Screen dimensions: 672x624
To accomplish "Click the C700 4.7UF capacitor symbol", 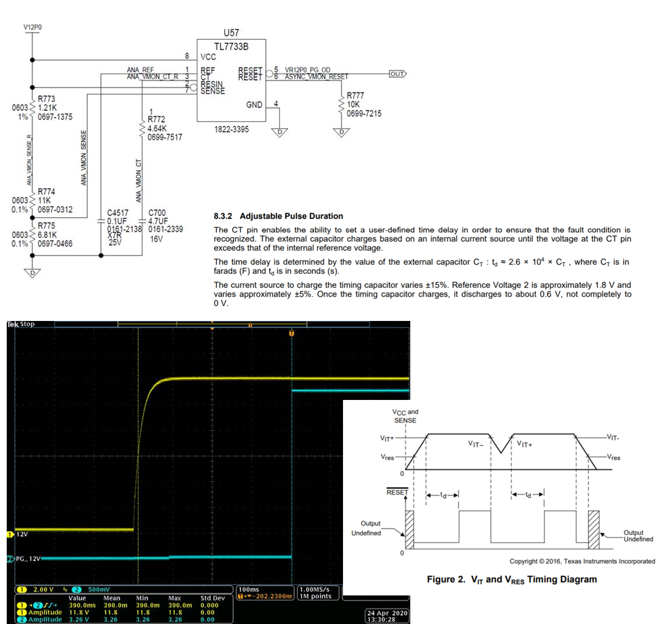I will pos(142,221).
